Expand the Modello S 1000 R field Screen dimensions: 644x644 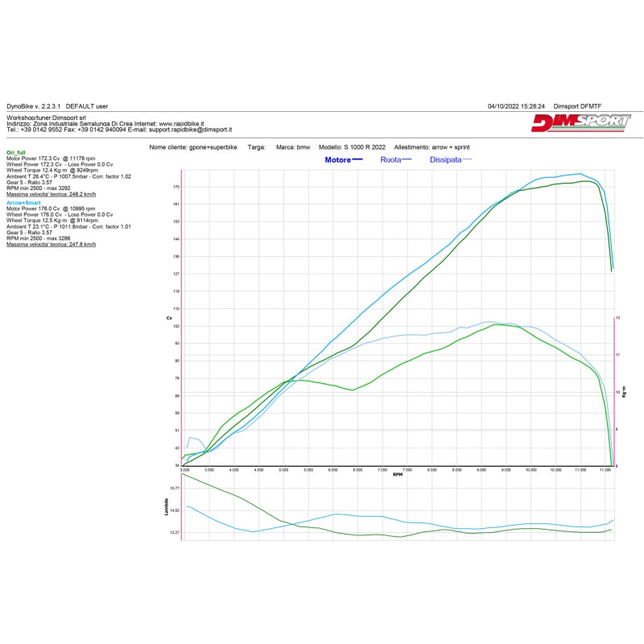click(353, 147)
